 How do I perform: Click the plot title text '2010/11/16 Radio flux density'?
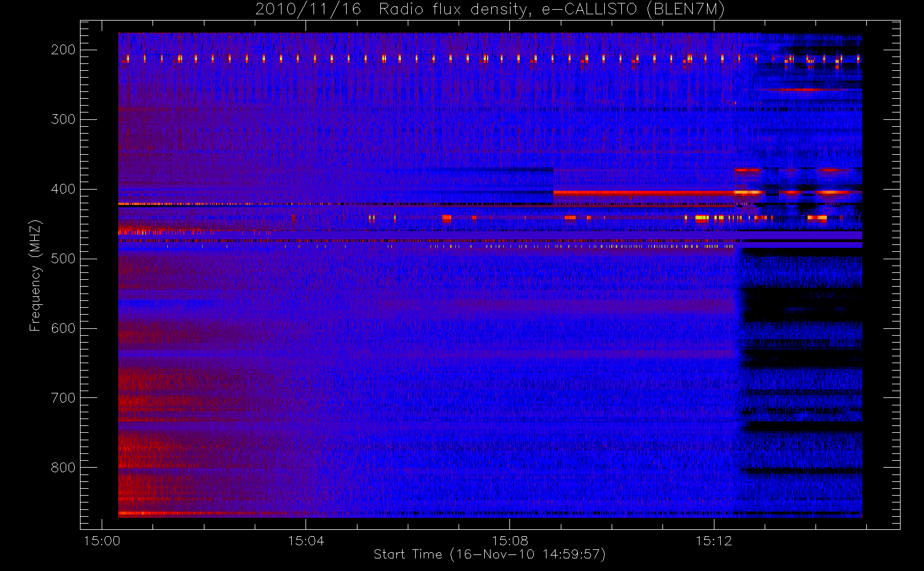click(x=391, y=9)
